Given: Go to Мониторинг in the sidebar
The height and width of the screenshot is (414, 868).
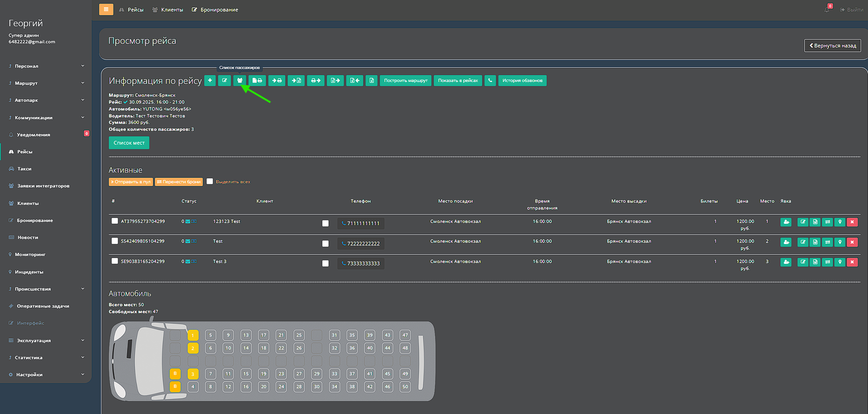Looking at the screenshot, I should point(30,254).
